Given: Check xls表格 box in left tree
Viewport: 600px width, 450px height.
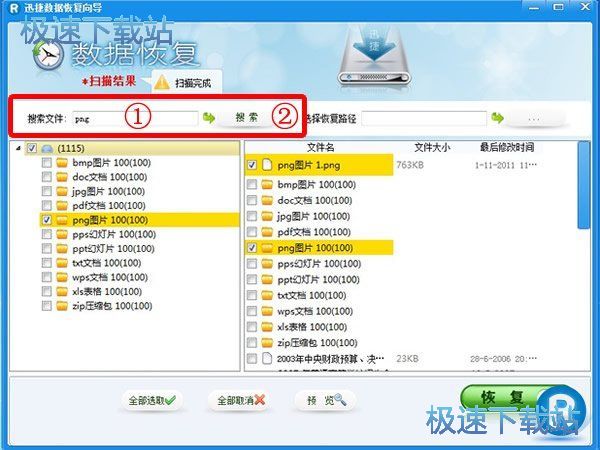Looking at the screenshot, I should pos(47,292).
